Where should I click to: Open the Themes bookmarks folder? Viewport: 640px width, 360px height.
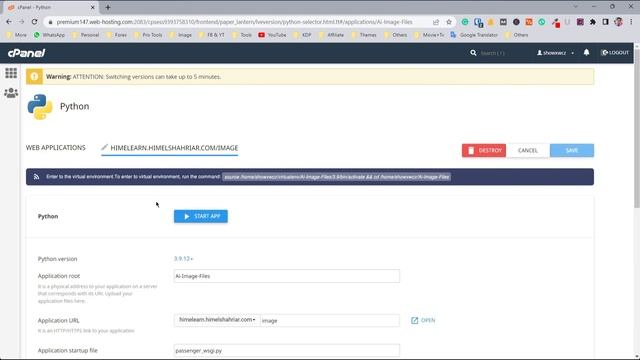[x=364, y=35]
